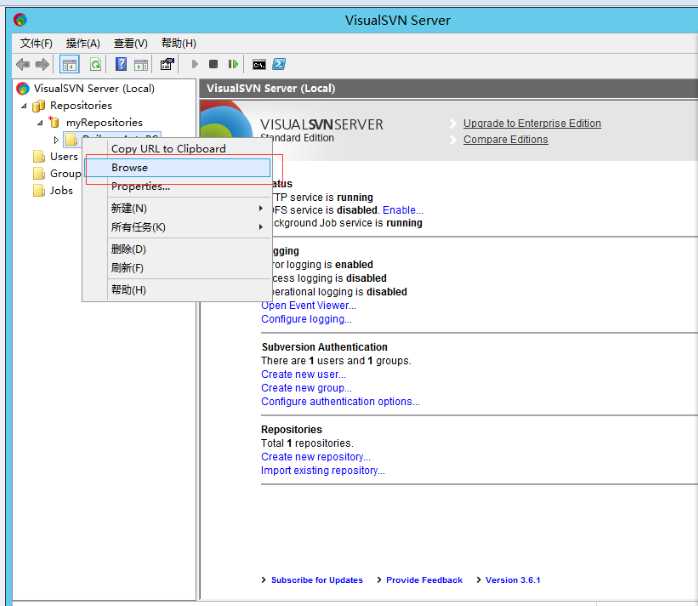
Task: Click Create new user... link
Action: point(304,374)
